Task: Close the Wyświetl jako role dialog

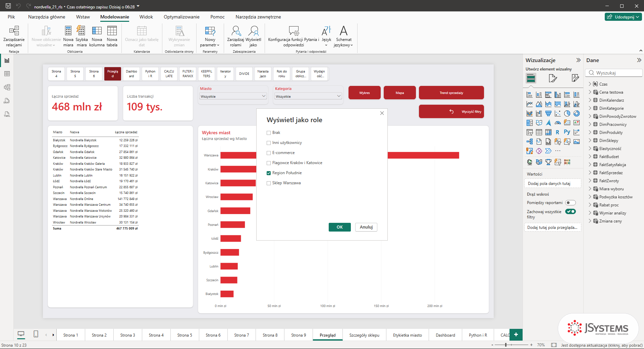Action: (x=382, y=113)
